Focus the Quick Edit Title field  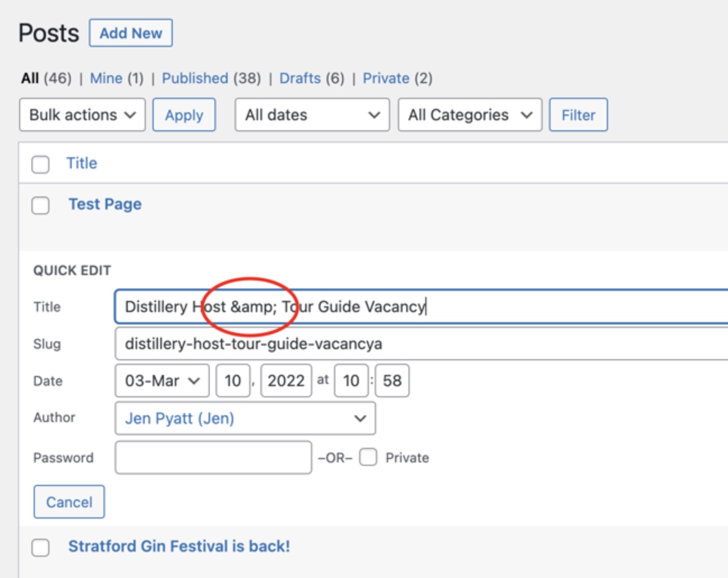(421, 306)
